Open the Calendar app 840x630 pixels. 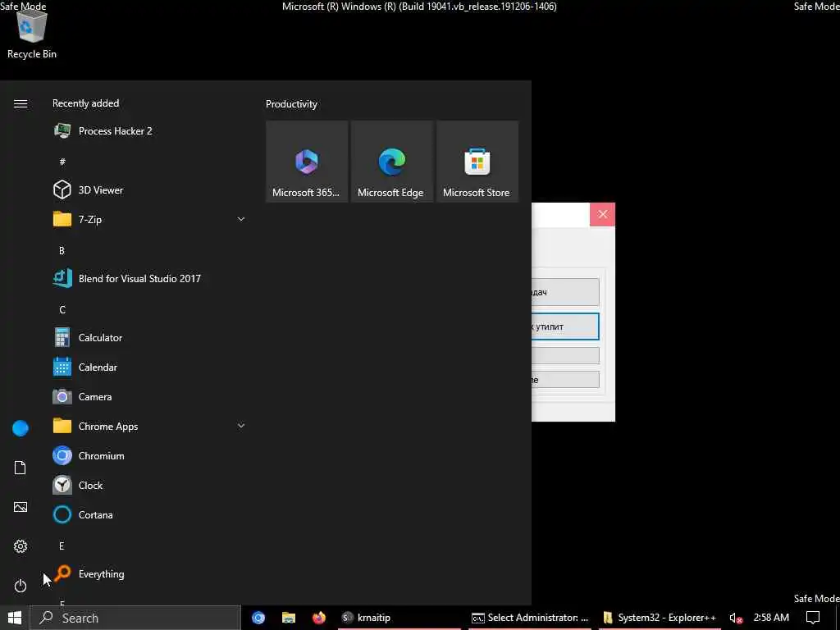coord(148,367)
